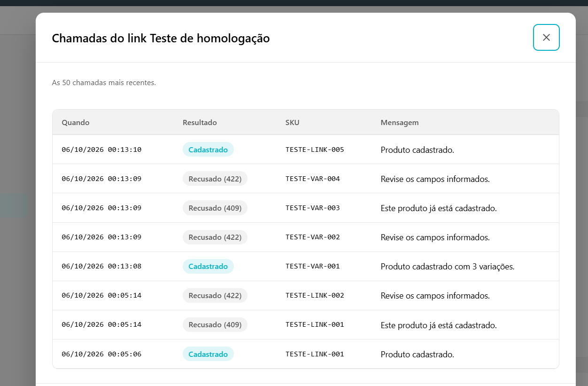The width and height of the screenshot is (588, 386).
Task: Click Recusado (422) badge for TESTE-LINK-002
Action: coord(215,295)
